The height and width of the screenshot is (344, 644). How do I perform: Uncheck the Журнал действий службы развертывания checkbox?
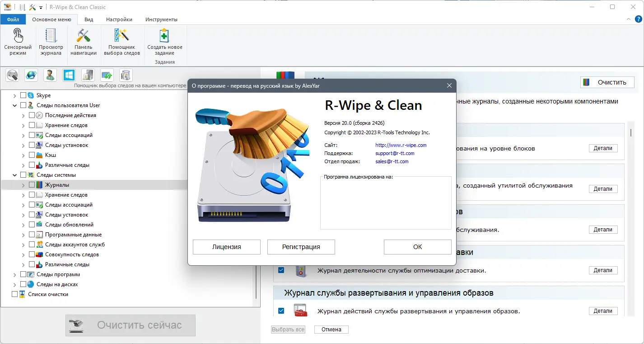click(x=281, y=311)
